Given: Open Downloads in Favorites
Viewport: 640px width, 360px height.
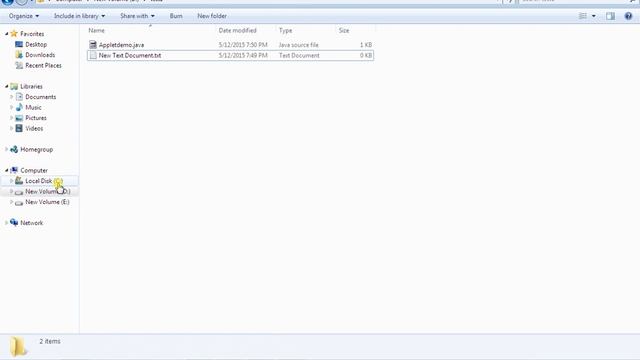Looking at the screenshot, I should pyautogui.click(x=40, y=55).
